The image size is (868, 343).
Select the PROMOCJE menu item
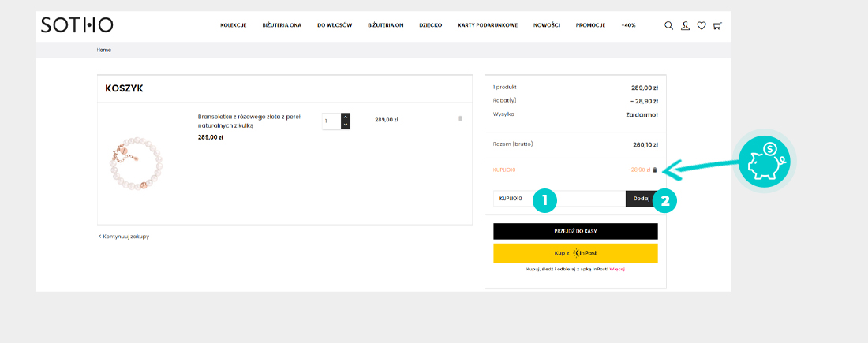click(x=590, y=25)
